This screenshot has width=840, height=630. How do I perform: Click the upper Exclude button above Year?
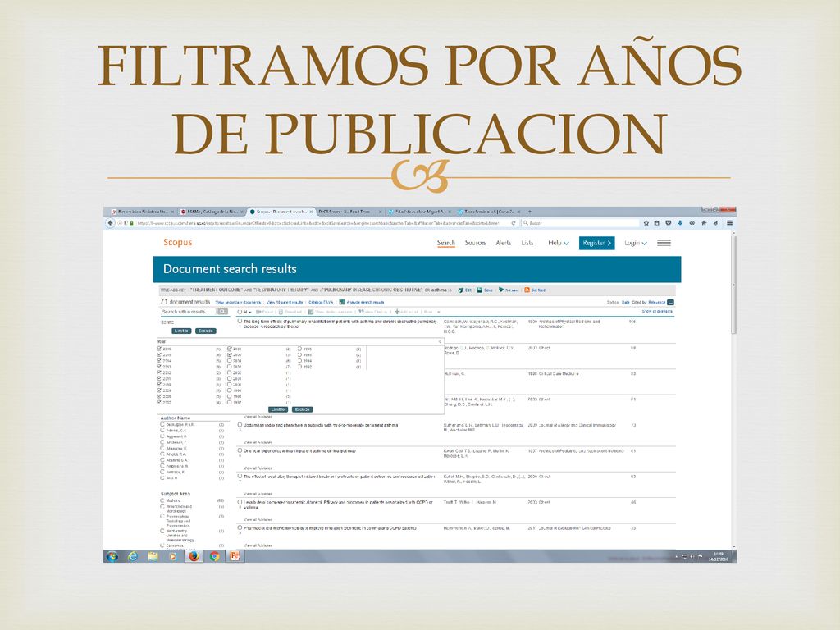pos(206,331)
